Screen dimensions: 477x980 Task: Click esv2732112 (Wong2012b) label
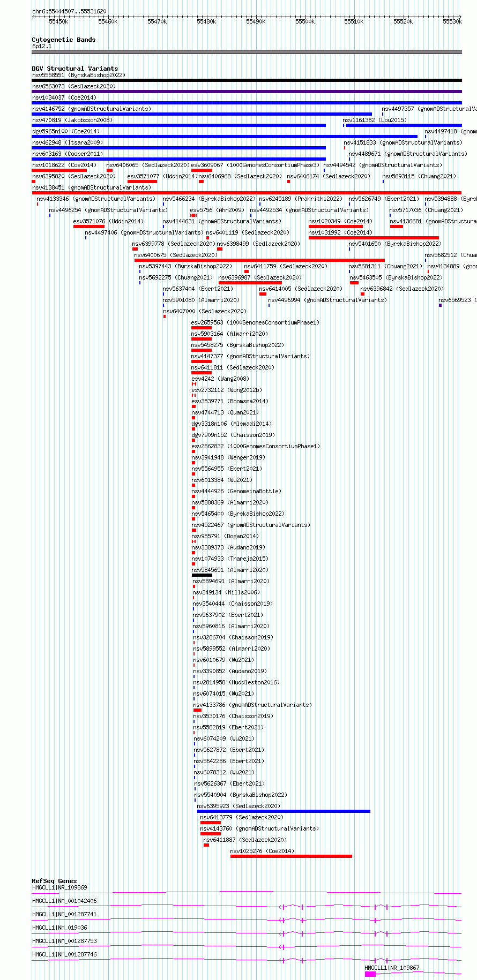click(227, 390)
